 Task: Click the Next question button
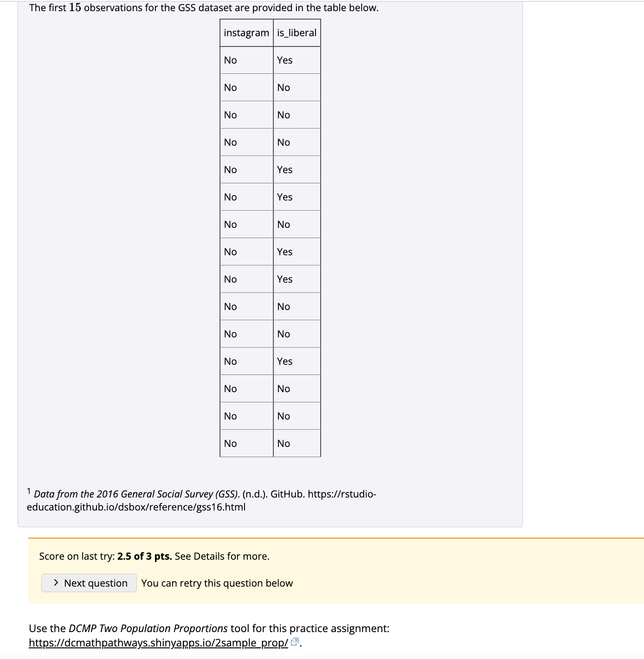(x=89, y=583)
